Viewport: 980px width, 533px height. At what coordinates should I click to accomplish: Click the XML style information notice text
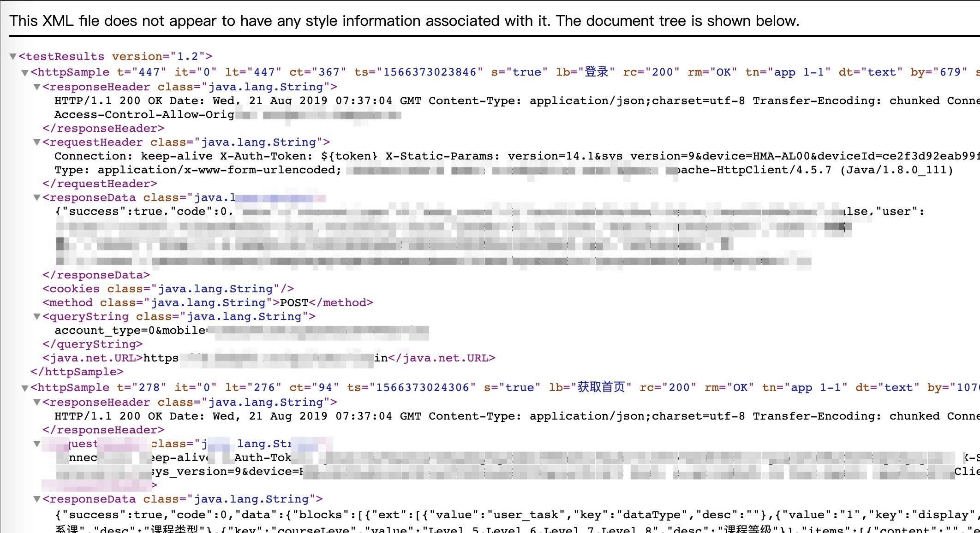(404, 21)
